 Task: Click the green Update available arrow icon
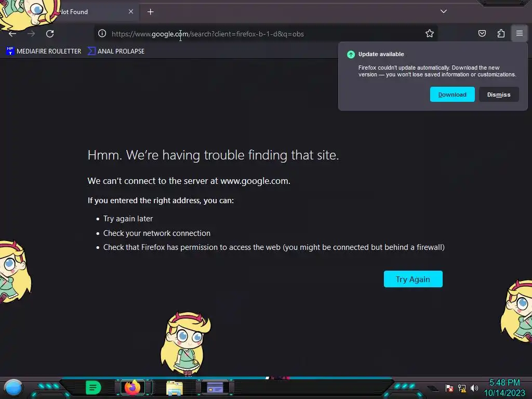coord(351,54)
